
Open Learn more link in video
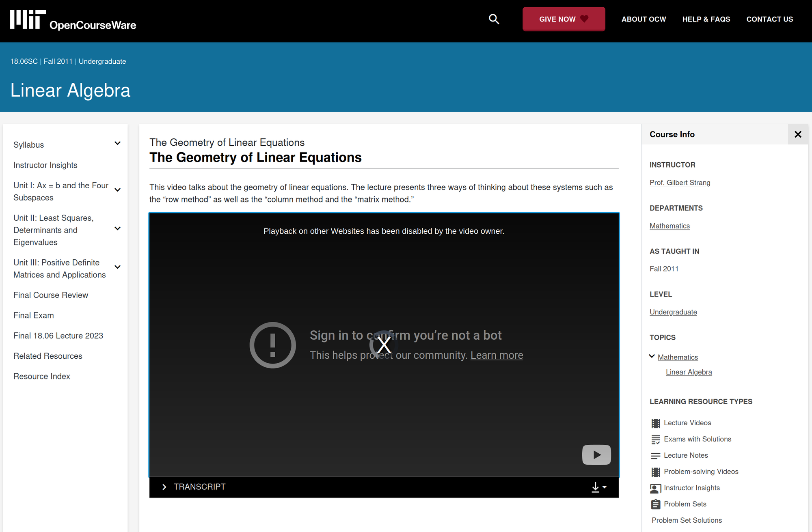pos(497,355)
